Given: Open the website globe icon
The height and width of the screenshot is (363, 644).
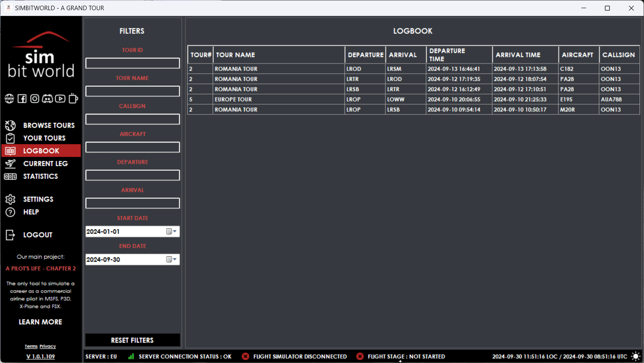Looking at the screenshot, I should (x=9, y=99).
